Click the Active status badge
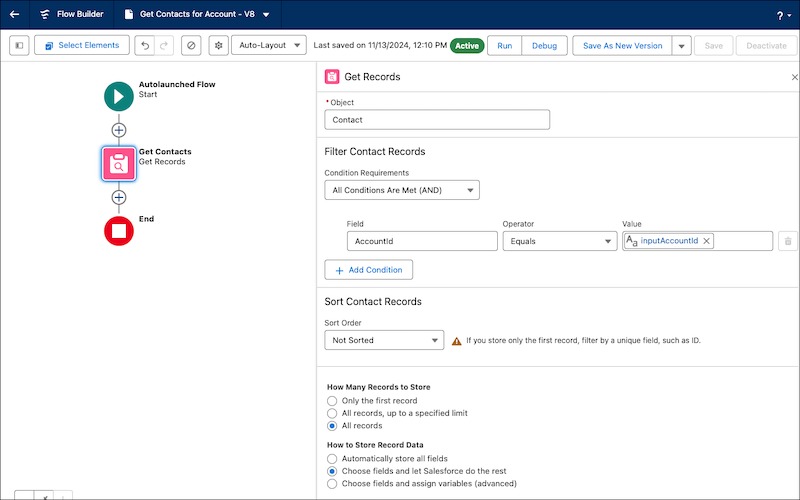The height and width of the screenshot is (500, 800). click(467, 46)
